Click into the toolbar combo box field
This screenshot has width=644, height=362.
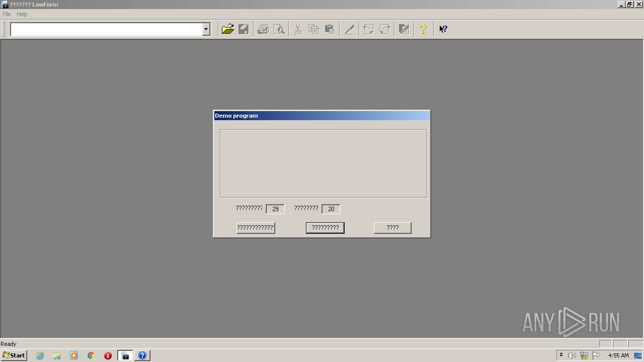(x=106, y=29)
